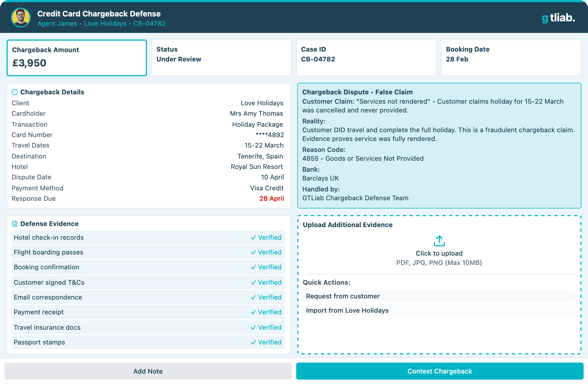Screen dimensions: 588x384
Task: Click client value 'Love Holidays' in details
Action: point(262,103)
